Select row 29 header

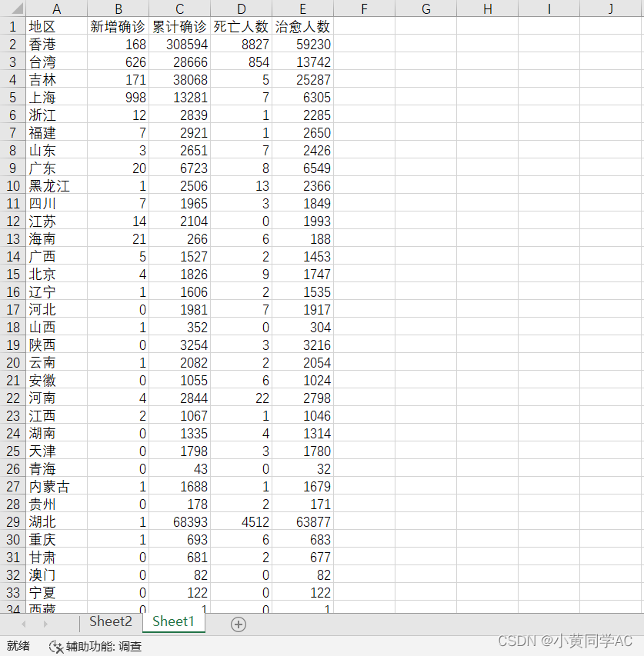(12, 521)
